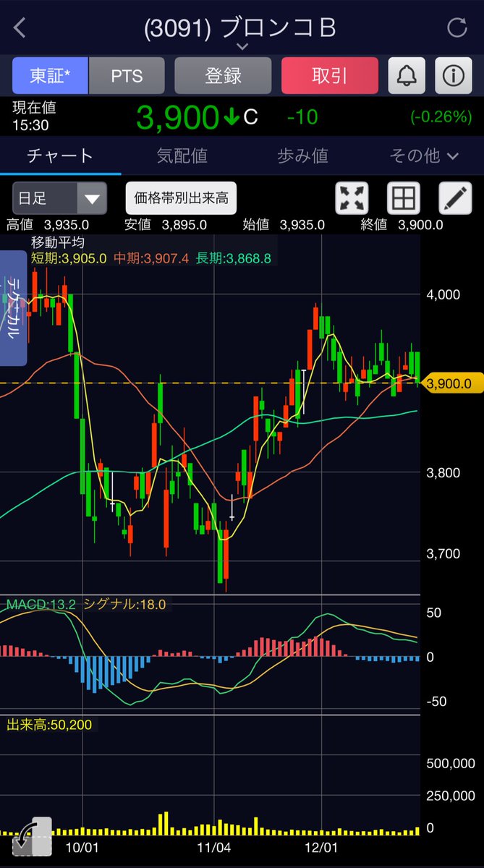Image resolution: width=484 pixels, height=868 pixels.
Task: Tap the シグナル:18.0 label
Action: click(x=124, y=605)
